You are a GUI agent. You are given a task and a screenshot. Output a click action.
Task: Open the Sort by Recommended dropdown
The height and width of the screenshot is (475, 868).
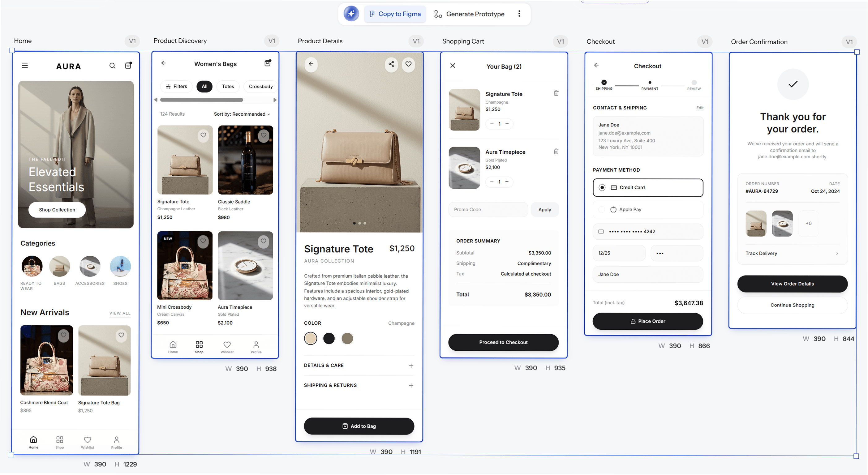242,114
